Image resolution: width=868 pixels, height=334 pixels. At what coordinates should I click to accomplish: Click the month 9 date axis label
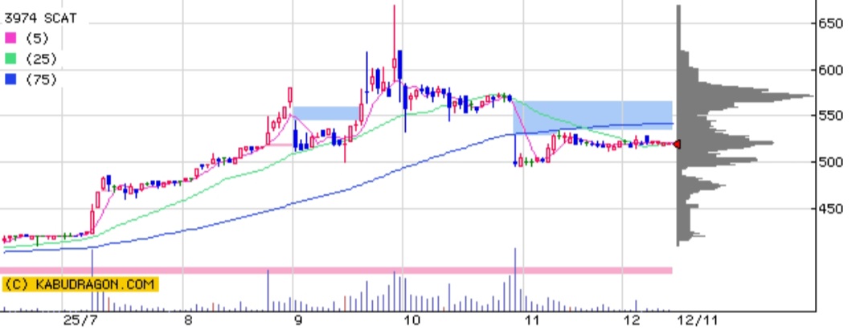click(x=298, y=320)
